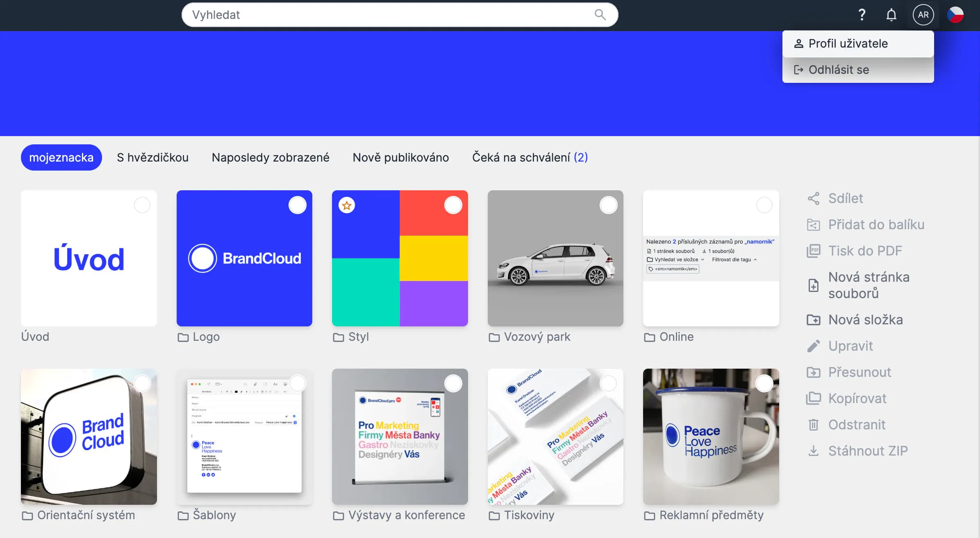Click into the Vyhledat search field
Screen dimensions: 980x538
point(385,15)
